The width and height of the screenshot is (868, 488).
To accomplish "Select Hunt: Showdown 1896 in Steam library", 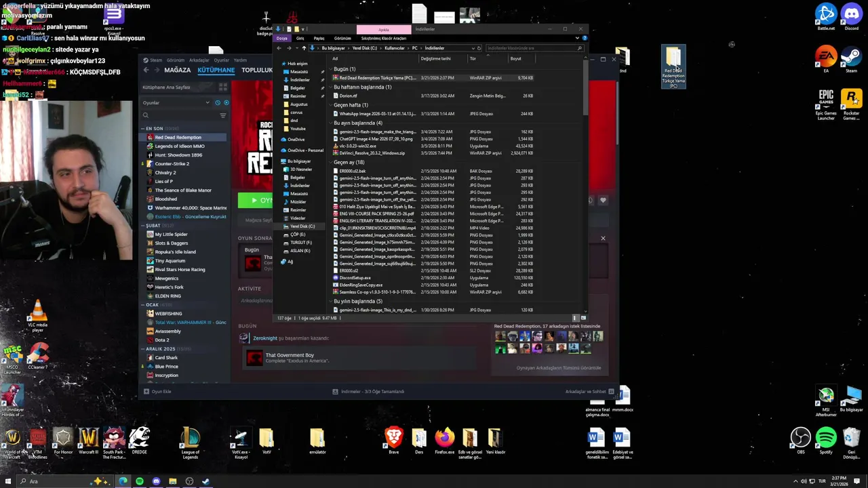I will point(178,155).
